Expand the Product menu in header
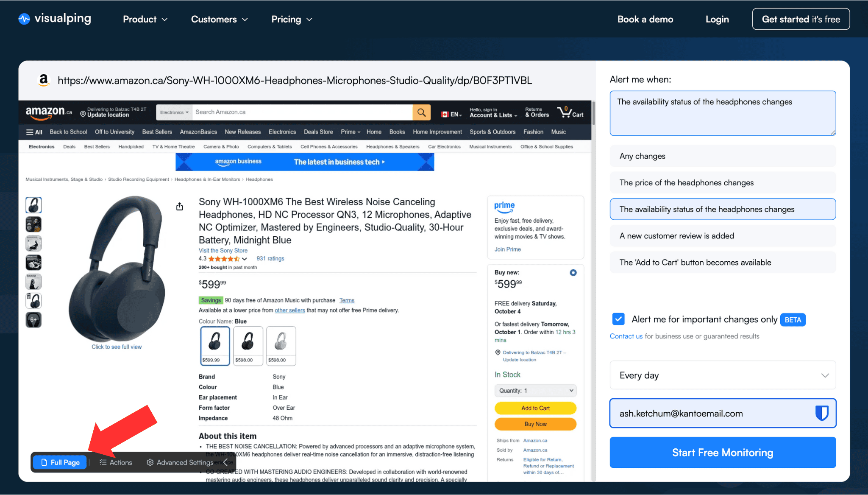Screen dimensions: 868x495 pyautogui.click(x=145, y=19)
